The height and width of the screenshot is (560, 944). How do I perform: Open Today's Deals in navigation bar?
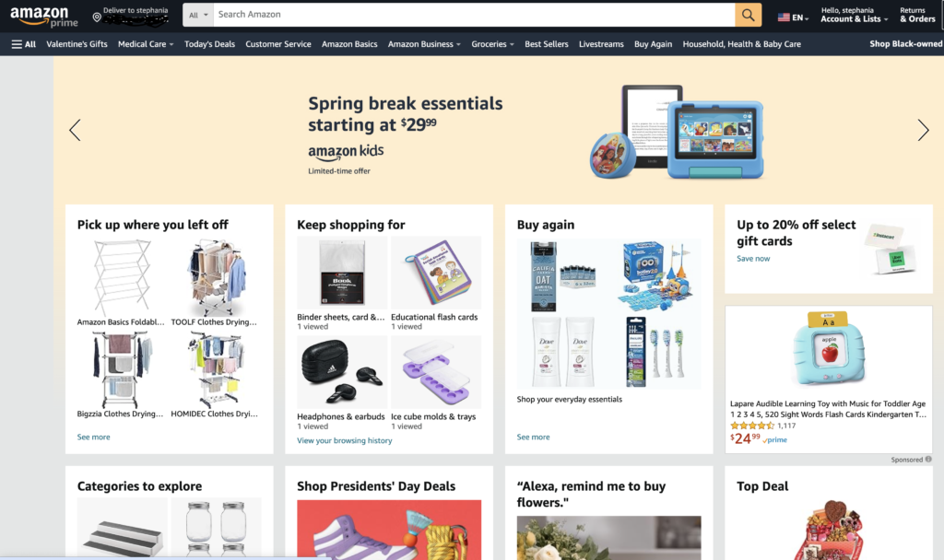209,44
